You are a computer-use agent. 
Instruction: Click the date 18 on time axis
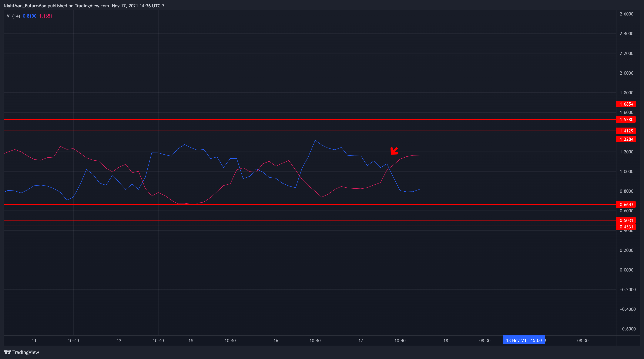pos(446,340)
